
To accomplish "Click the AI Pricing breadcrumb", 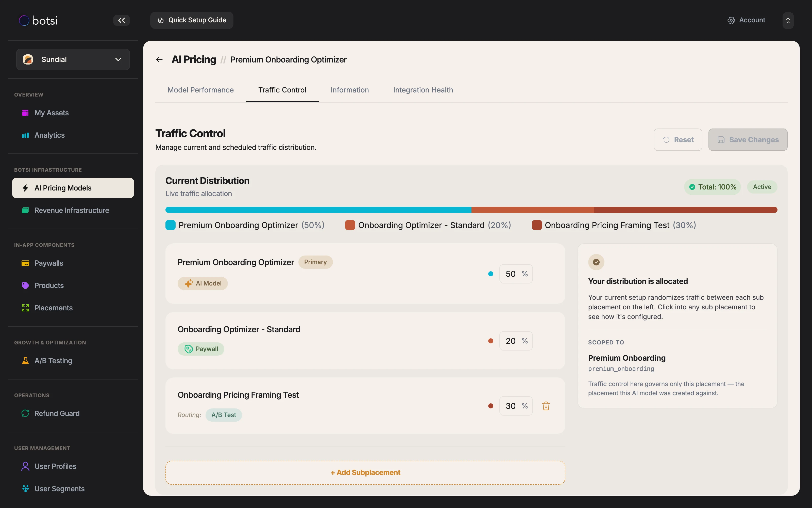I will coord(194,59).
